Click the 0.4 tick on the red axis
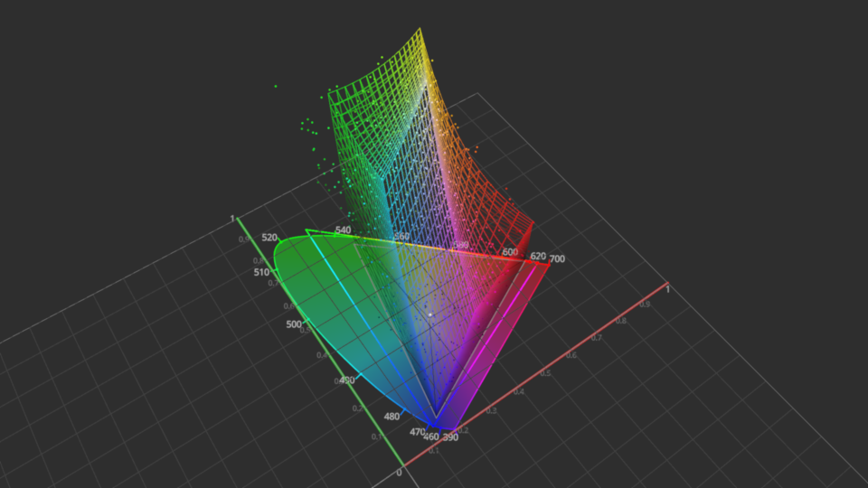Screen dimensions: 868x488 519,391
